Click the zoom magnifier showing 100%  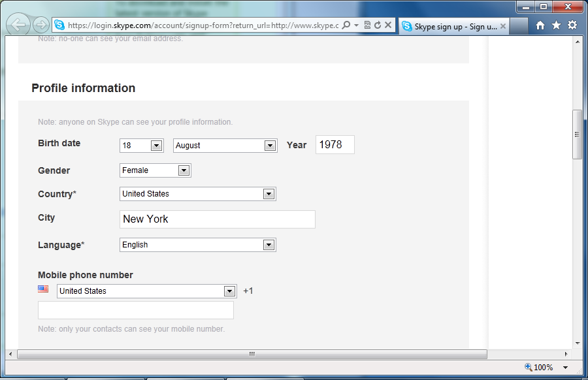pyautogui.click(x=529, y=368)
